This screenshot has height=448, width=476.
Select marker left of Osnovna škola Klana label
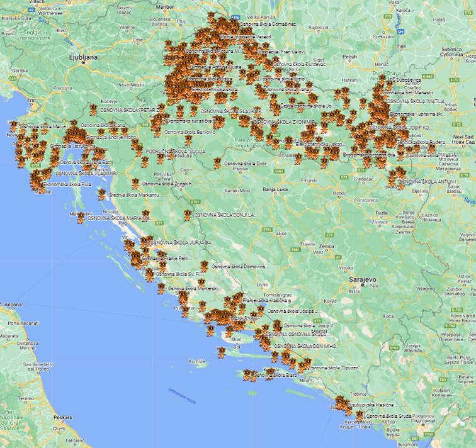(74, 125)
